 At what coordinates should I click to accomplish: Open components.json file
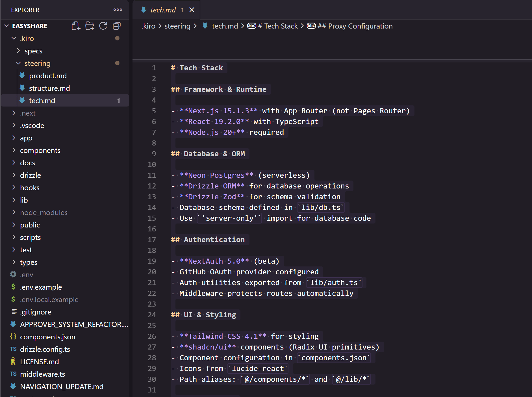coord(65,337)
